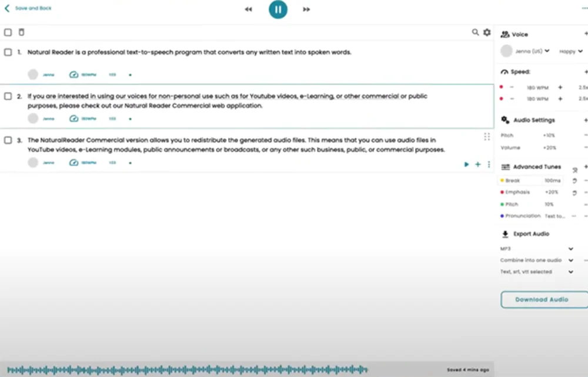Open the settings gear icon above paragraphs
The height and width of the screenshot is (377, 588).
(487, 32)
